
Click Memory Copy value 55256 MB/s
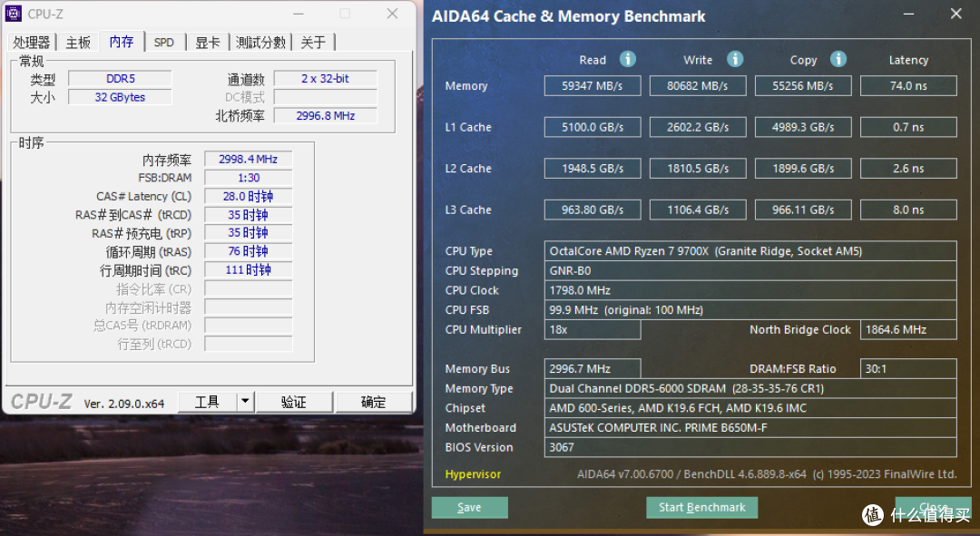point(803,85)
